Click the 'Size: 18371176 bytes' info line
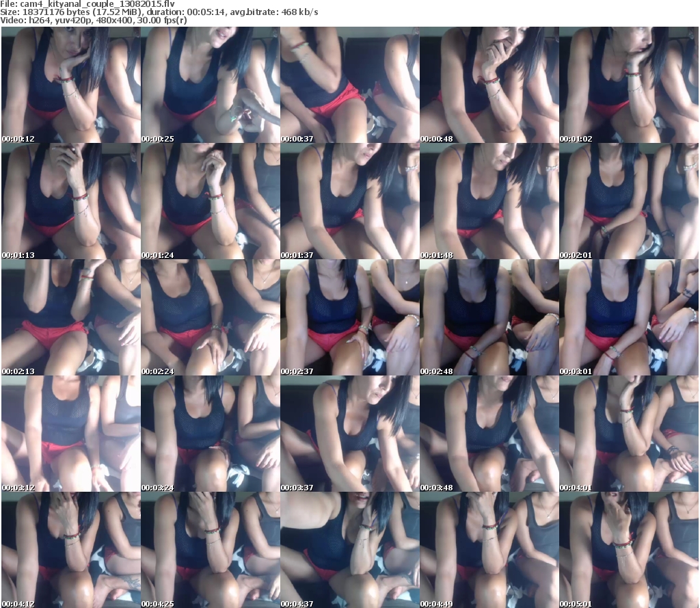This screenshot has height=608, width=700. (159, 12)
